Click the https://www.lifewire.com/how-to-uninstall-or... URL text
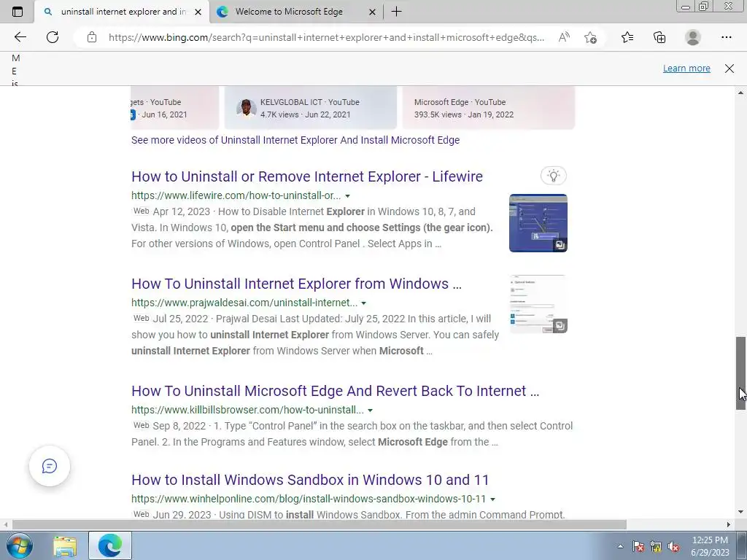Screen dimensions: 747x560 (x=236, y=195)
